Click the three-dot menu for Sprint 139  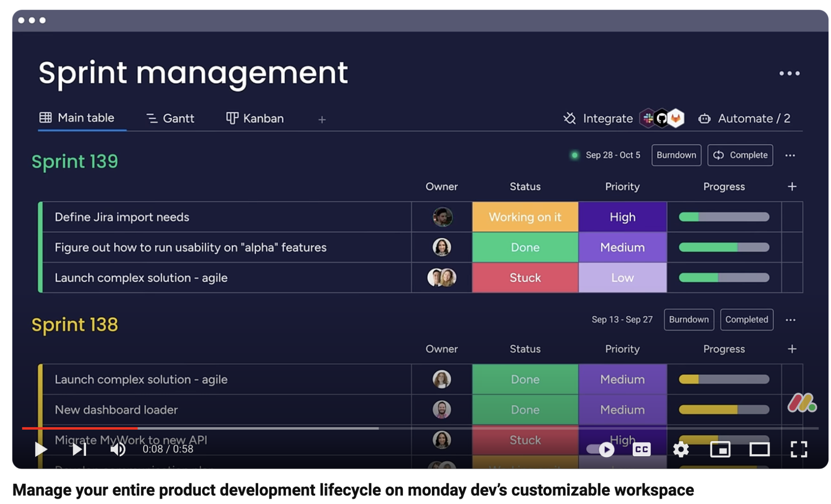(x=790, y=155)
